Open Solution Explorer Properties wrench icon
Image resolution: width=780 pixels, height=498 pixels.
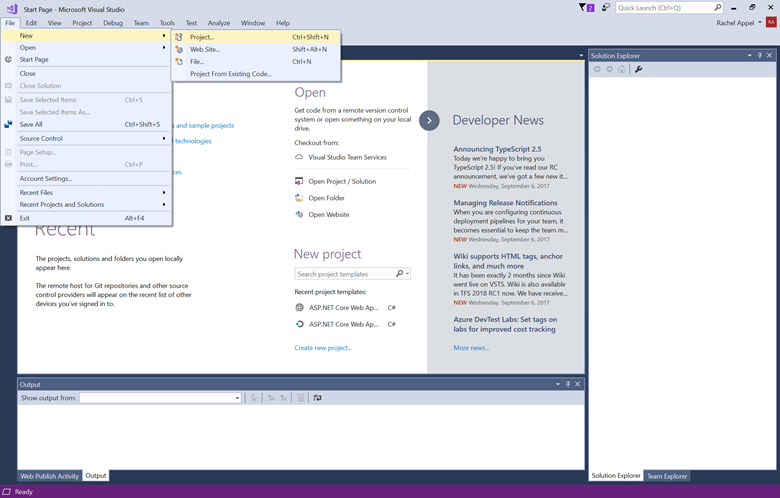click(x=639, y=69)
